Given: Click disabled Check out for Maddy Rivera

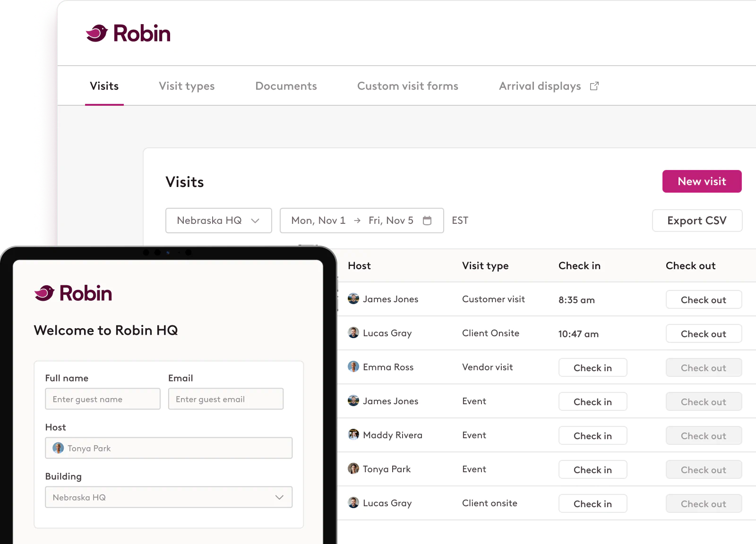Looking at the screenshot, I should tap(704, 436).
